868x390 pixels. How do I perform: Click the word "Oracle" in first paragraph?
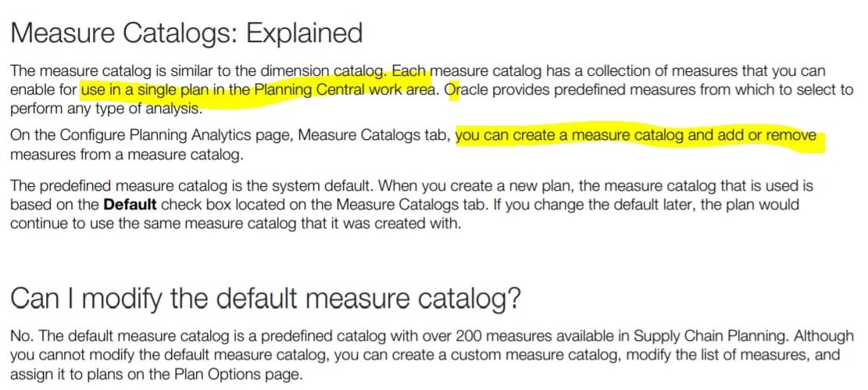point(471,89)
